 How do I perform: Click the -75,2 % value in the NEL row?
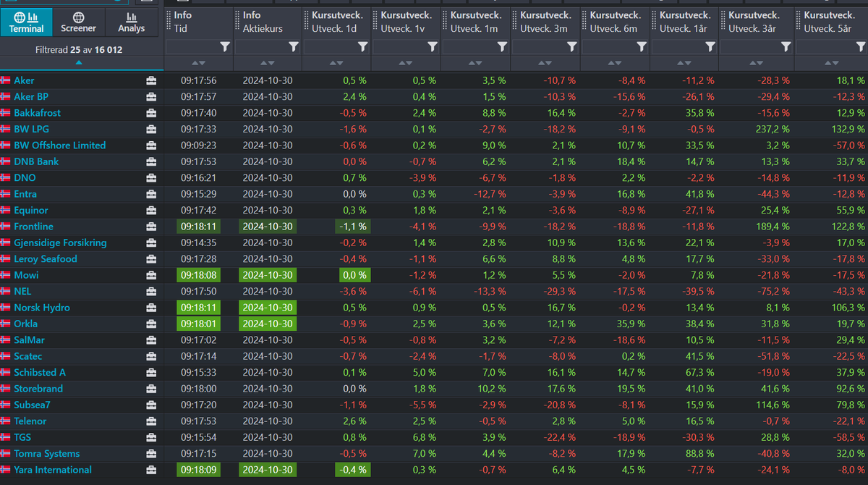click(773, 291)
